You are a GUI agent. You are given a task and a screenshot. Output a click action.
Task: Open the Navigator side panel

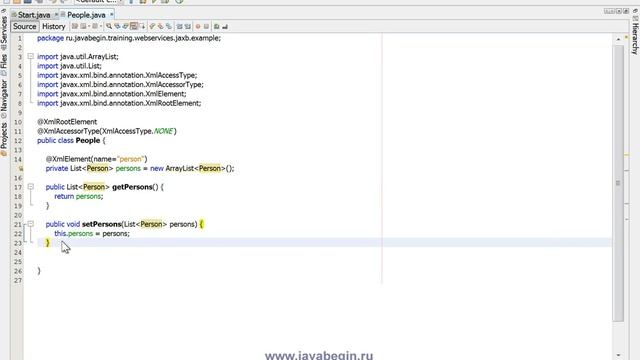tap(4, 98)
